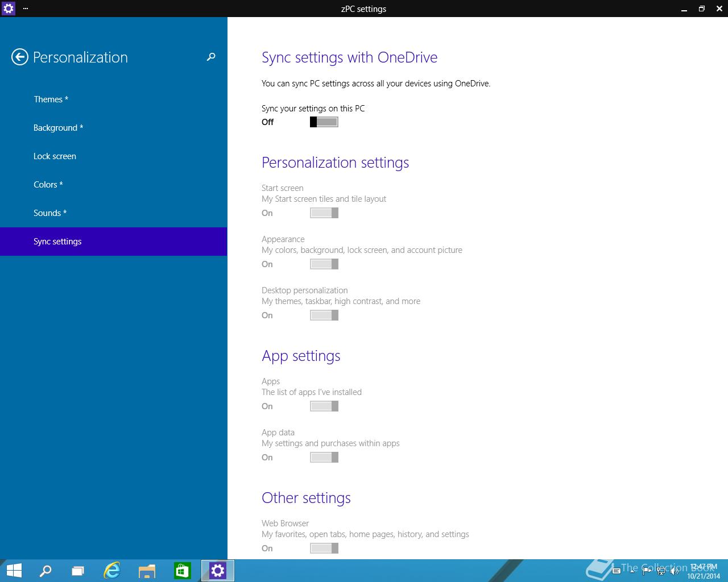
Task: Toggle Web Browser sync switch
Action: pyautogui.click(x=324, y=548)
